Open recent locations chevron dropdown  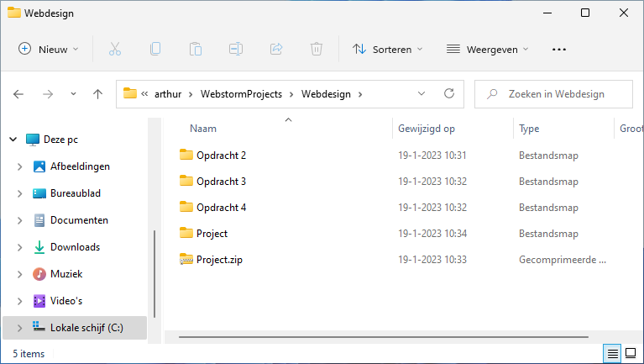[73, 94]
